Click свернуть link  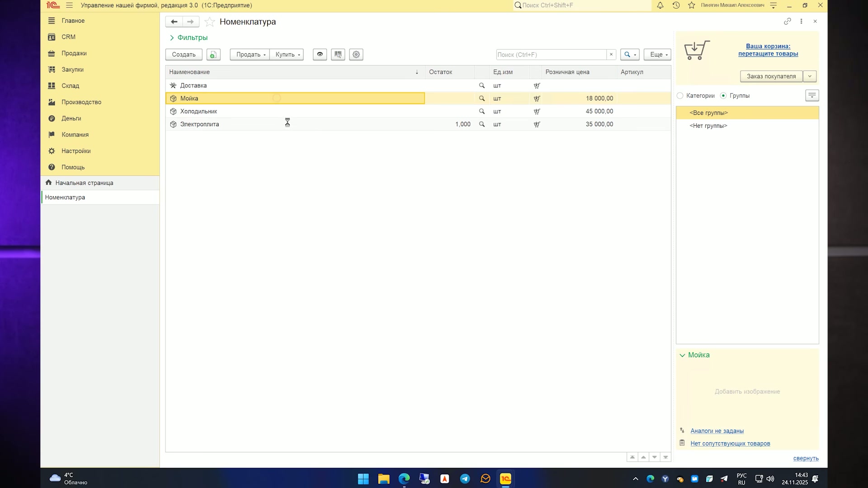tap(806, 459)
